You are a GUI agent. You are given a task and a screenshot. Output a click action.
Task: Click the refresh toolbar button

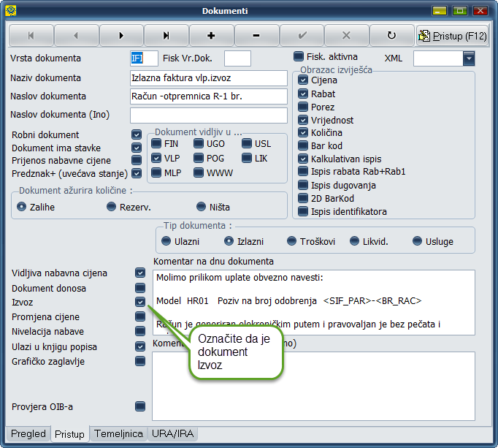click(391, 35)
